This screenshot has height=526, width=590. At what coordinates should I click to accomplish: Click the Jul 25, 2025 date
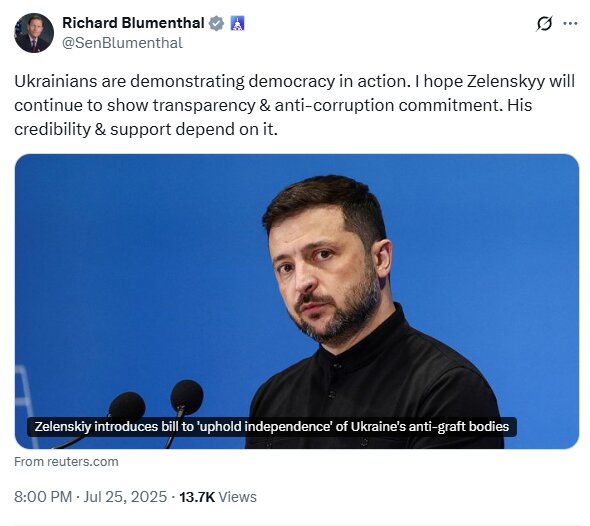pyautogui.click(x=125, y=497)
